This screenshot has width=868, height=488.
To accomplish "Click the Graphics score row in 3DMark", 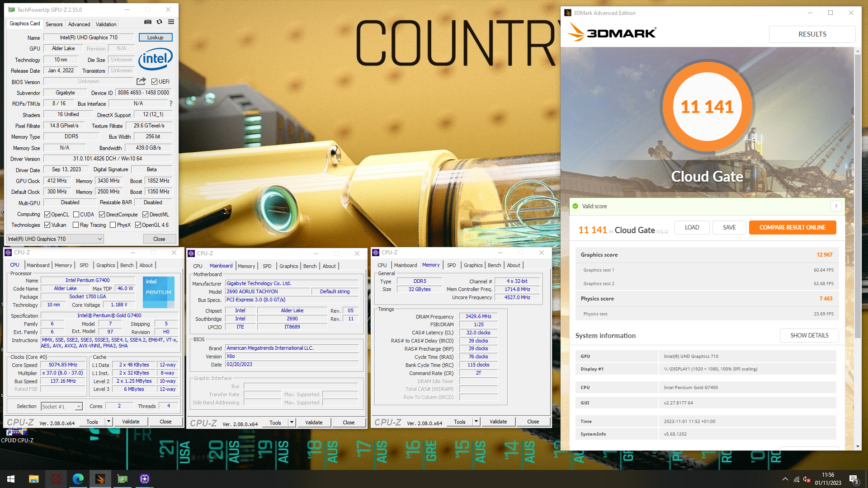I will click(707, 255).
